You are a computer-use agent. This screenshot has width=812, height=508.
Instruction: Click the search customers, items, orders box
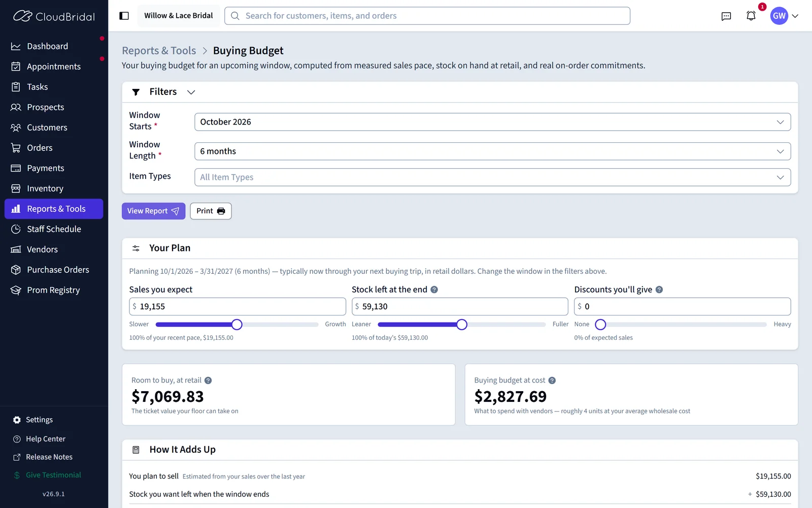click(427, 16)
